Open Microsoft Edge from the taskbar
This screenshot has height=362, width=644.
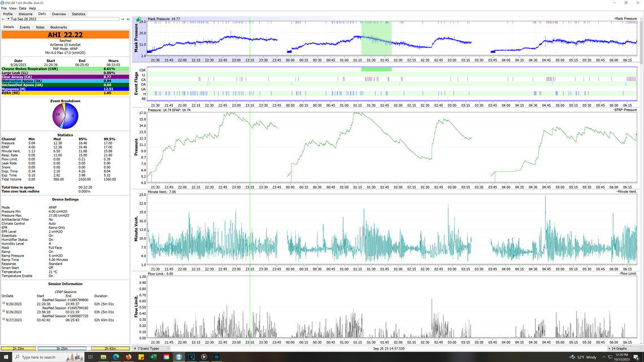point(116,357)
